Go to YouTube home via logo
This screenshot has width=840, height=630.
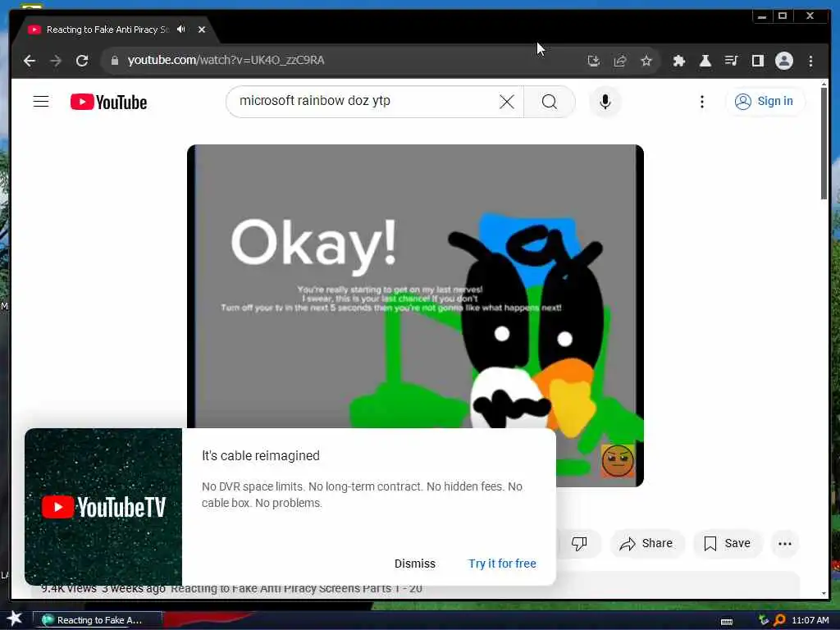click(x=108, y=101)
